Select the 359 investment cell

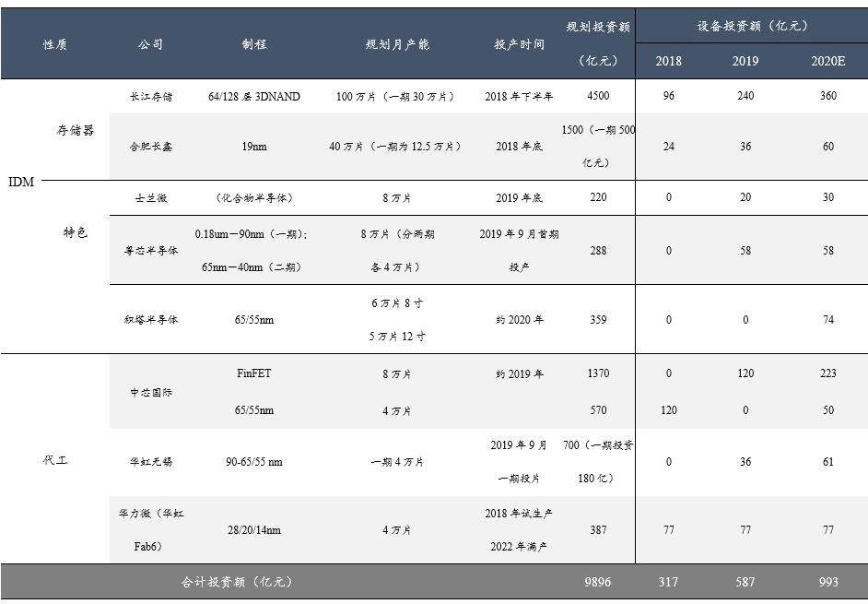[598, 320]
